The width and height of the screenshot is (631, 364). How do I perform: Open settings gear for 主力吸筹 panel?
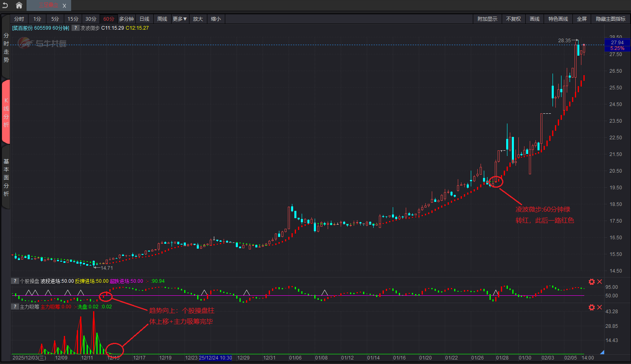(x=592, y=307)
